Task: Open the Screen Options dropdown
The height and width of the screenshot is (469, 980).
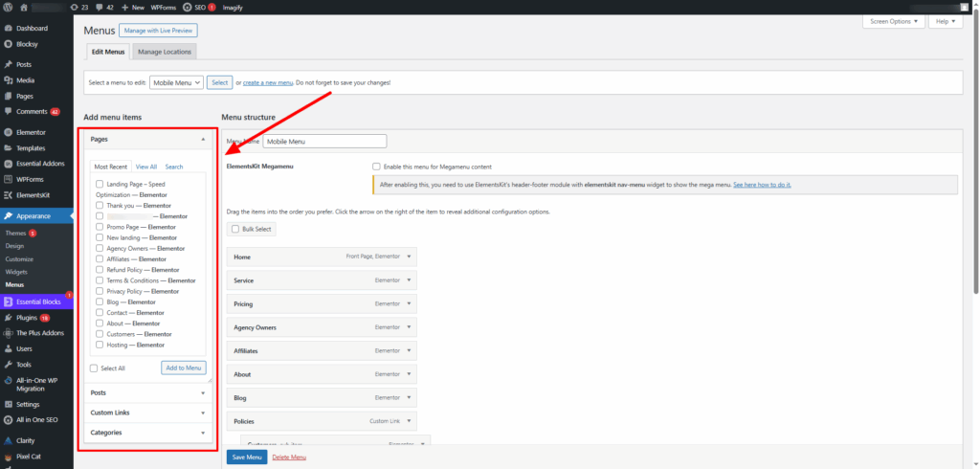Action: pyautogui.click(x=894, y=21)
